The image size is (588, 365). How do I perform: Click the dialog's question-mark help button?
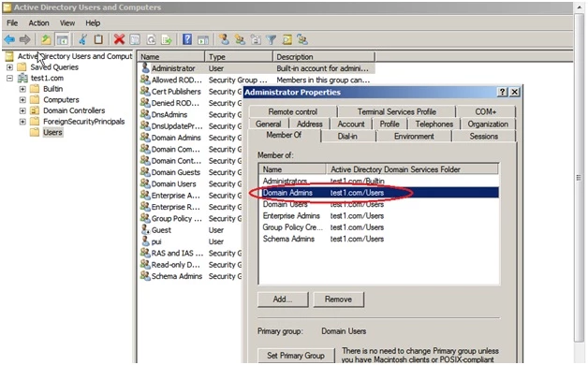point(502,93)
